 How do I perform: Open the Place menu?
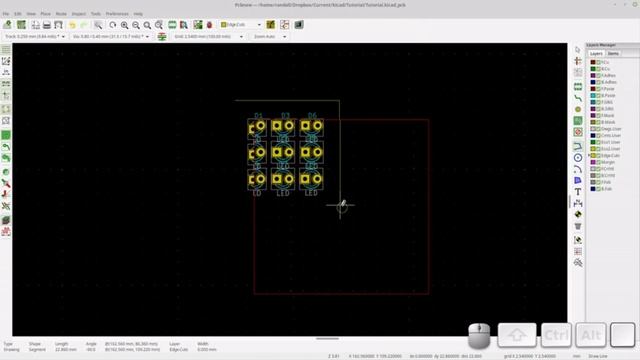click(x=45, y=14)
